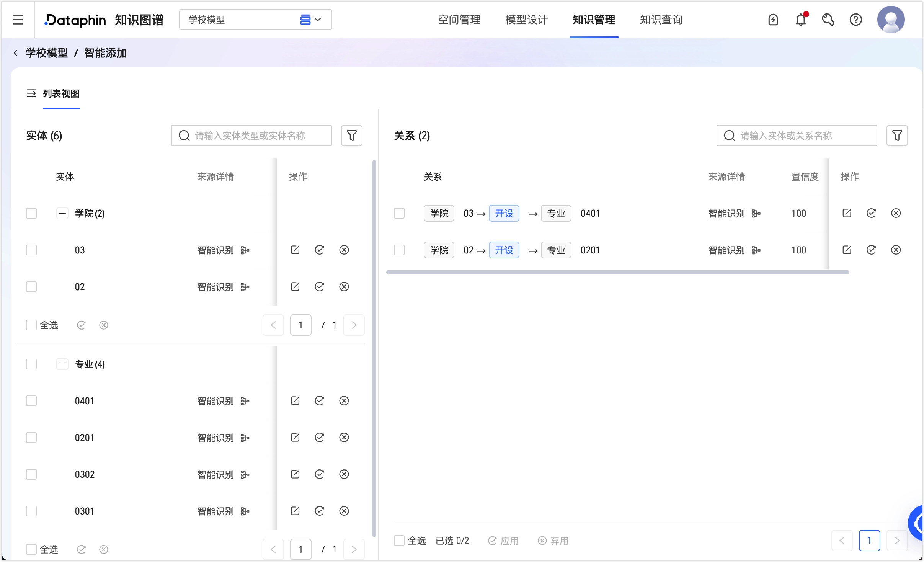View source detail icon for entity 02

tap(245, 287)
